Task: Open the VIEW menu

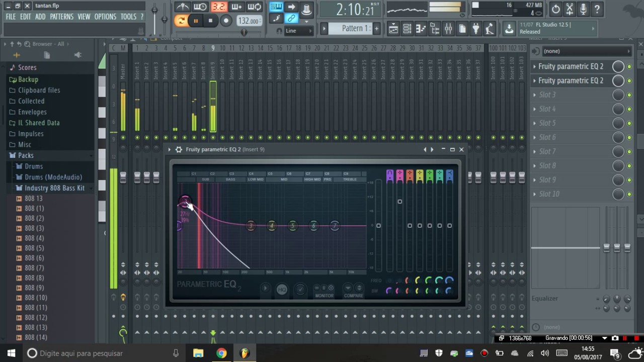Action: point(84,17)
